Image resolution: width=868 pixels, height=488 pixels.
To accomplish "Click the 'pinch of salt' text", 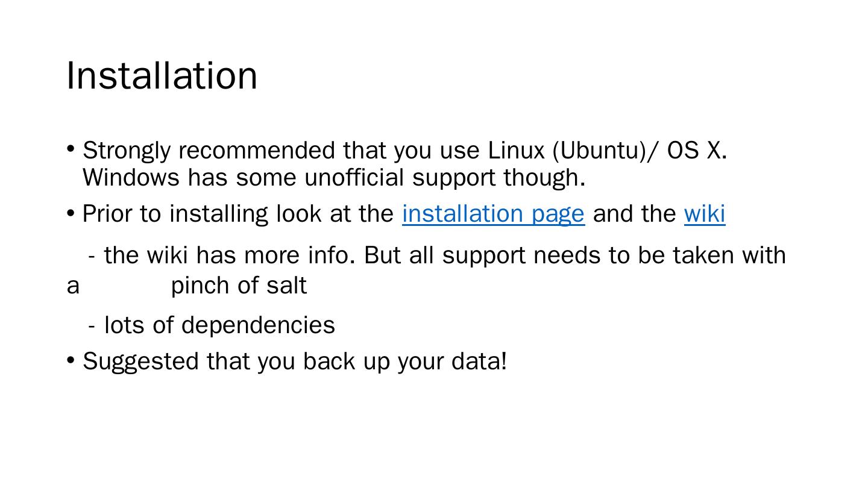I will click(239, 285).
